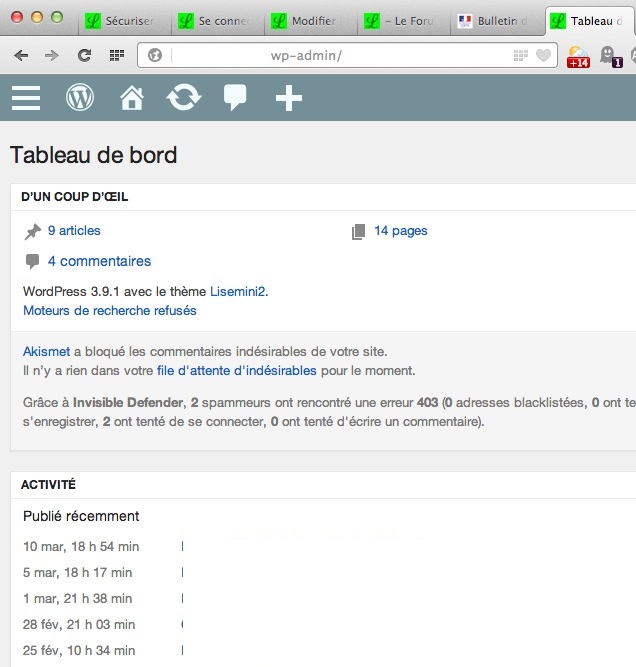Open the updates circular arrows icon
The height and width of the screenshot is (667, 636).
(184, 97)
